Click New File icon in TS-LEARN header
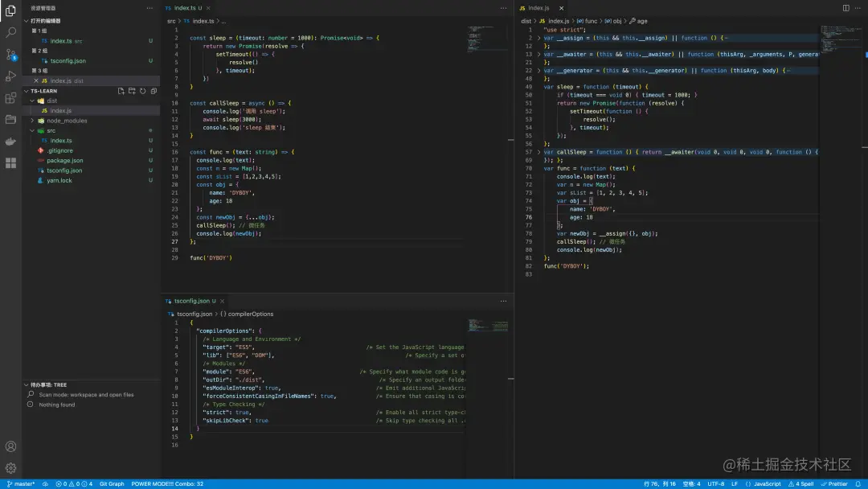 click(121, 91)
